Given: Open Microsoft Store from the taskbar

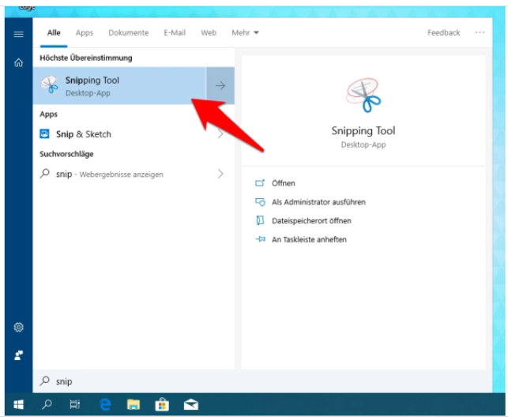Looking at the screenshot, I should [x=162, y=404].
